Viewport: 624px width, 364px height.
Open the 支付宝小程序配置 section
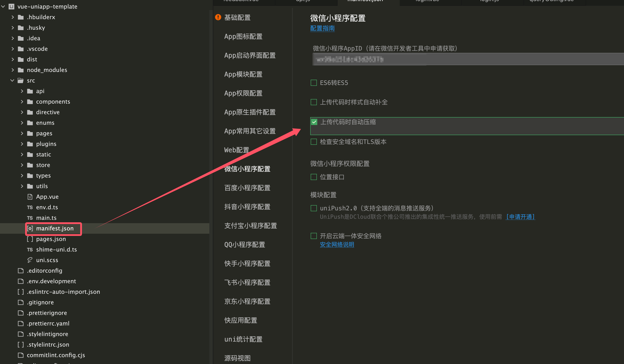[x=250, y=226]
